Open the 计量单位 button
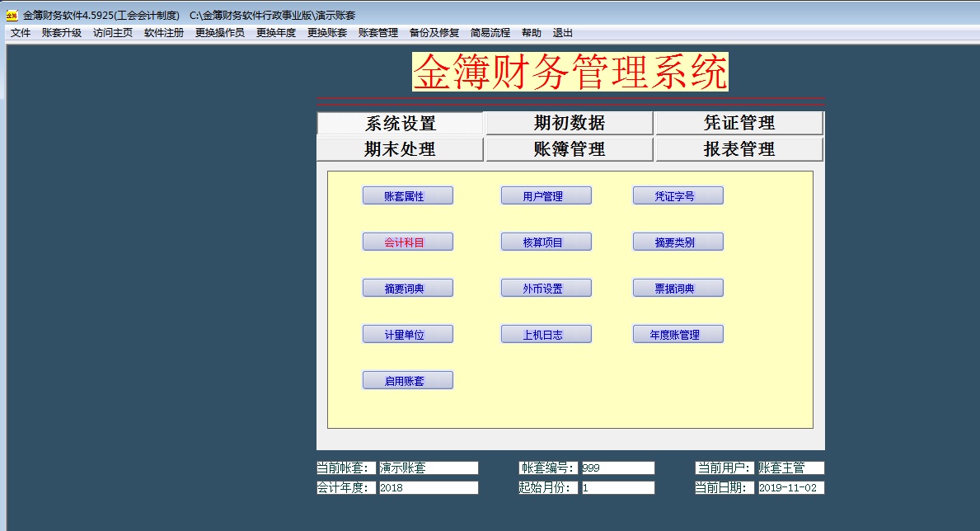 coord(408,335)
